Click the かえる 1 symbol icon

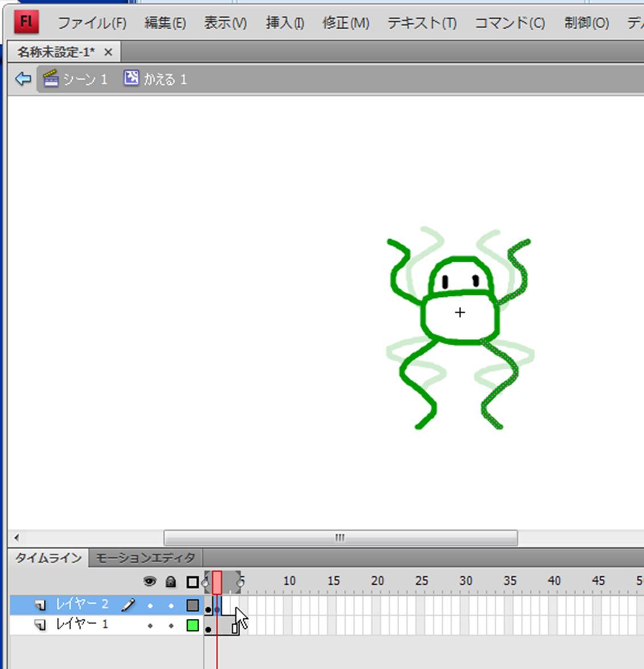point(131,78)
